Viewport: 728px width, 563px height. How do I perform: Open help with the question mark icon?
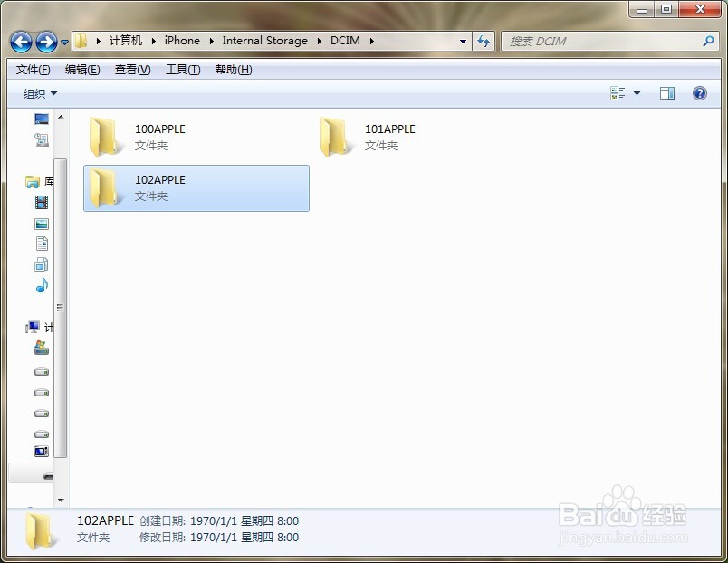click(700, 93)
